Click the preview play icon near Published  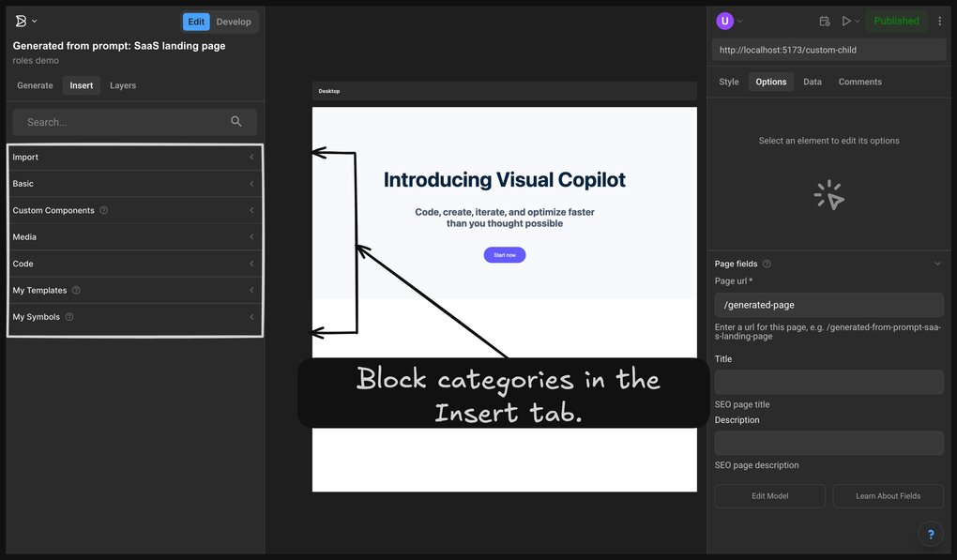(844, 20)
